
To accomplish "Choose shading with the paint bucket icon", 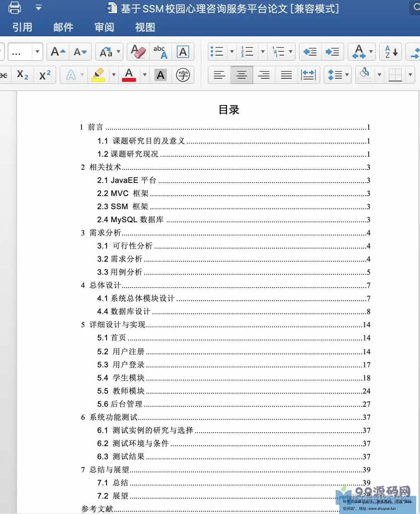I will [364, 75].
